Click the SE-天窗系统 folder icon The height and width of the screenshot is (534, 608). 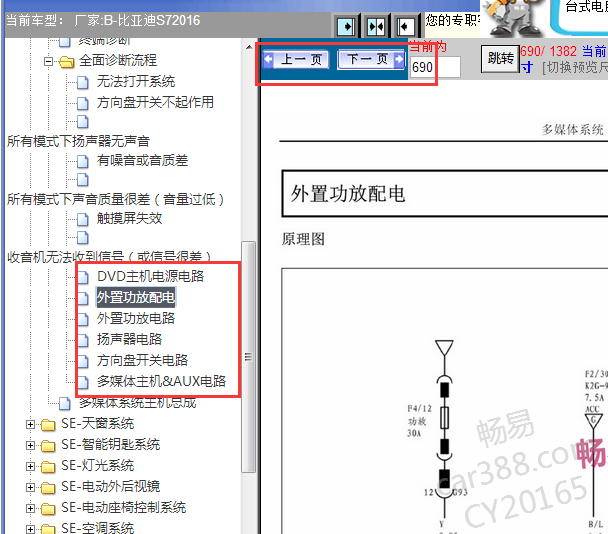pyautogui.click(x=48, y=425)
